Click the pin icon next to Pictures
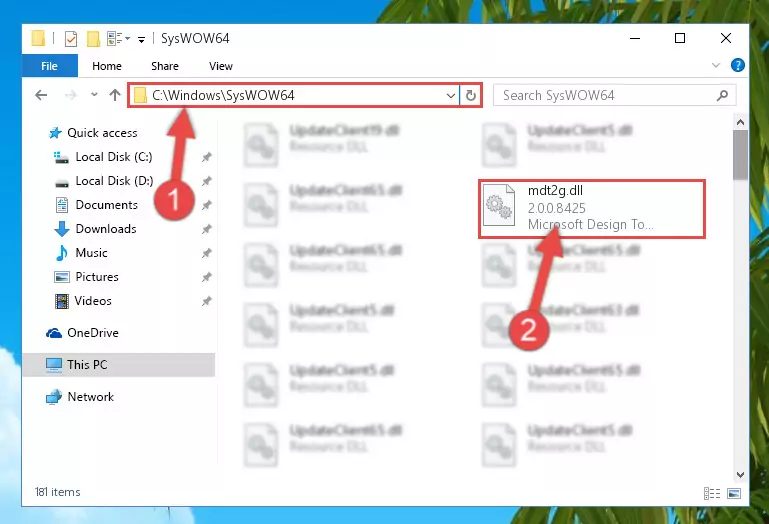The image size is (769, 524). click(x=206, y=277)
